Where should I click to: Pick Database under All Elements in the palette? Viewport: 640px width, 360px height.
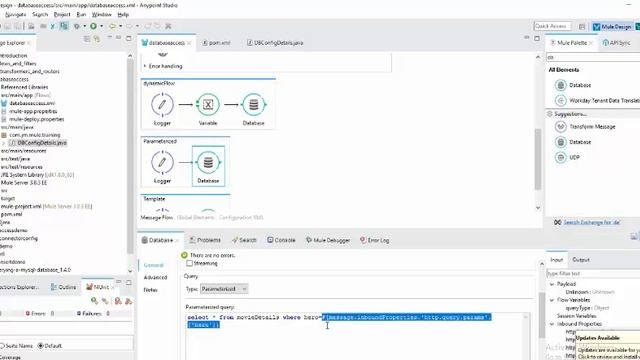point(573,85)
